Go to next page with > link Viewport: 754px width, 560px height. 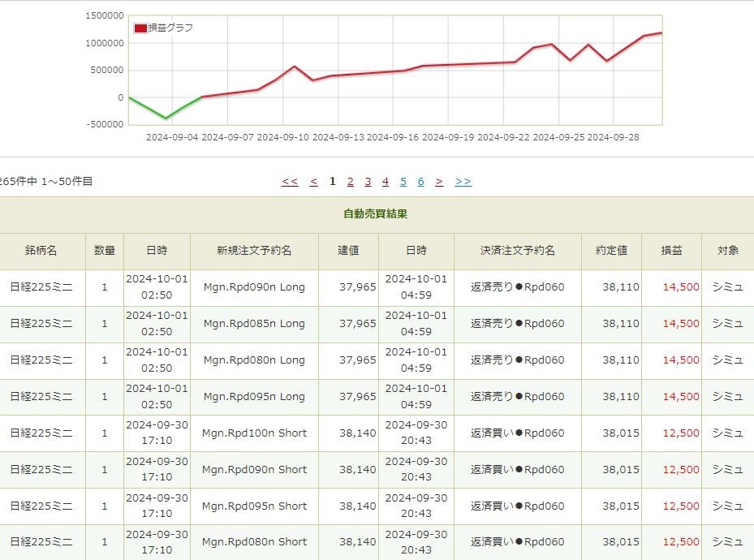coord(439,182)
